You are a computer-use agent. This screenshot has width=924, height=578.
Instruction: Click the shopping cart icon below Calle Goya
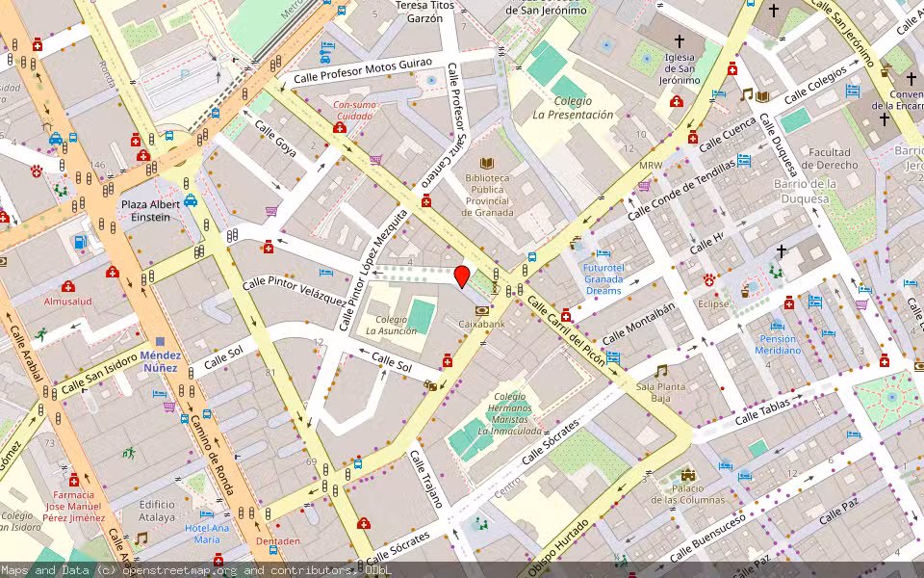point(271,211)
